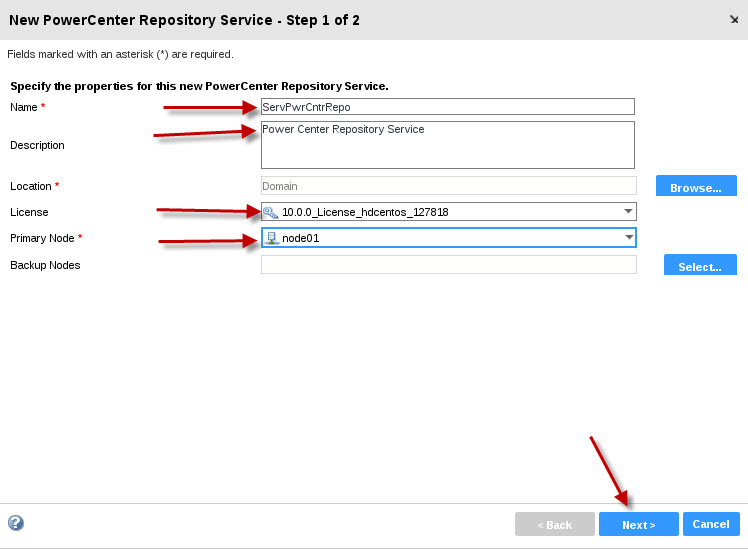Click the Select... button for Backup Nodes
The height and width of the screenshot is (549, 748).
click(700, 265)
